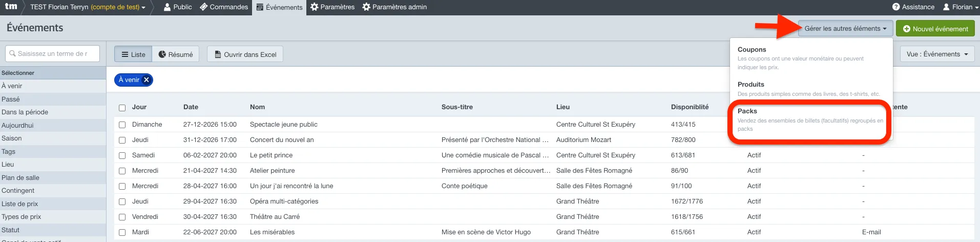Image resolution: width=980 pixels, height=242 pixels.
Task: Click the À venir filter chip label
Action: coord(129,80)
